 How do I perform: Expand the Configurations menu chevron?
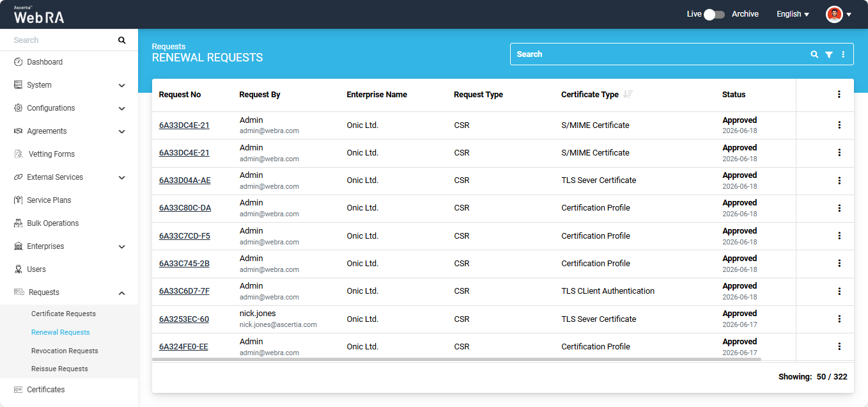tap(122, 108)
